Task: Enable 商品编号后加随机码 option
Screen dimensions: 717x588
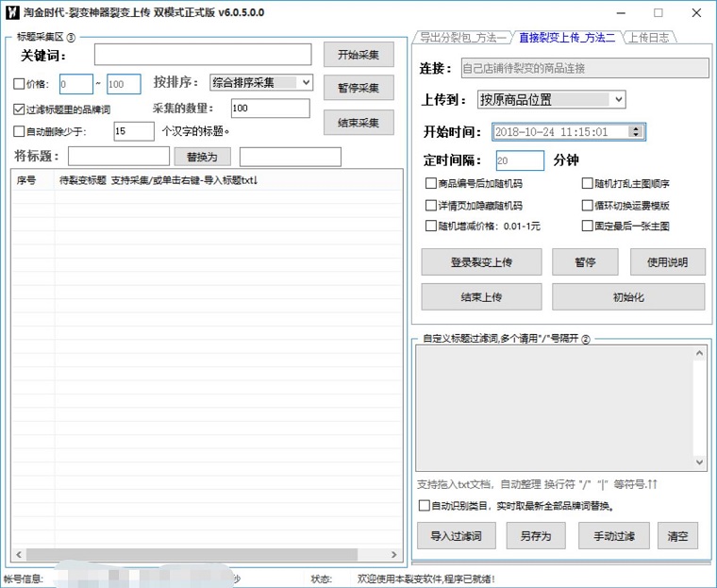Action: [430, 183]
